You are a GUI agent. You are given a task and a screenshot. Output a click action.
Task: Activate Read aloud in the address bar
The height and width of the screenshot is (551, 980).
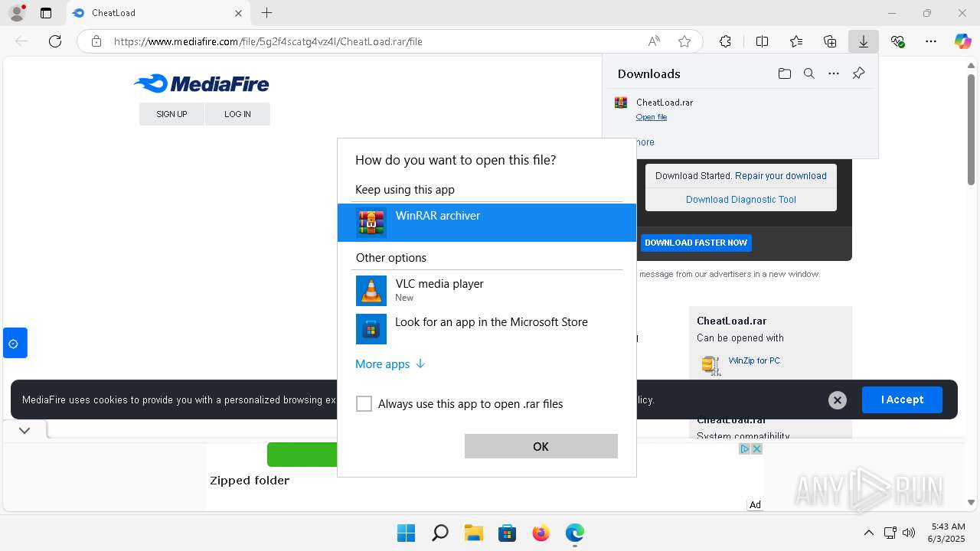click(x=654, y=41)
